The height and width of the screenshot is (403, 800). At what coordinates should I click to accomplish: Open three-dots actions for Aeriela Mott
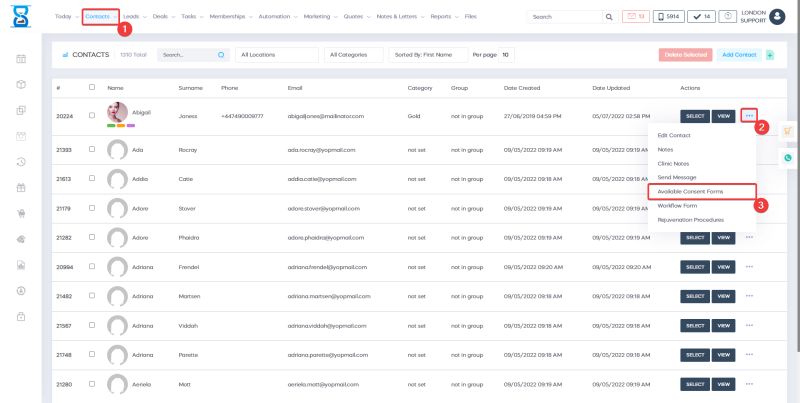point(749,384)
